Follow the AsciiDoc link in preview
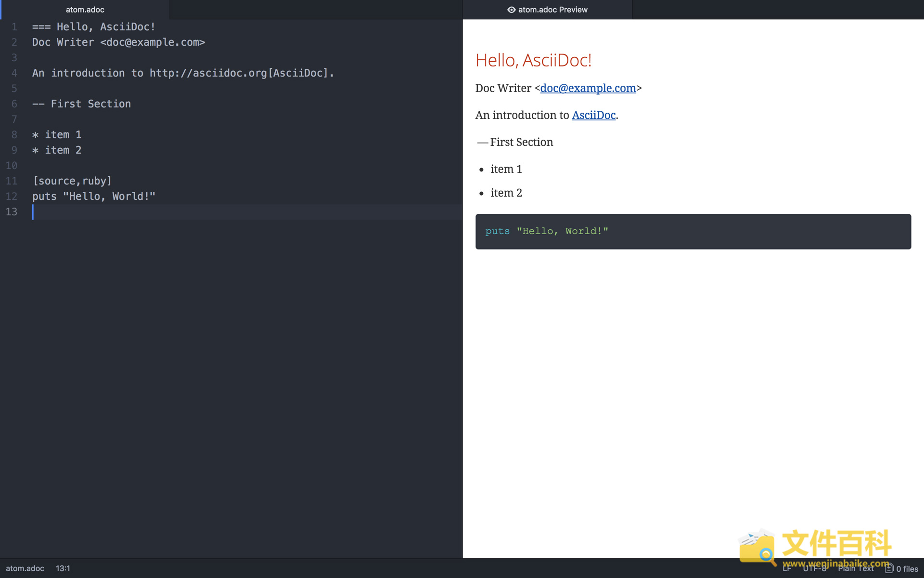The image size is (924, 578). [x=593, y=115]
